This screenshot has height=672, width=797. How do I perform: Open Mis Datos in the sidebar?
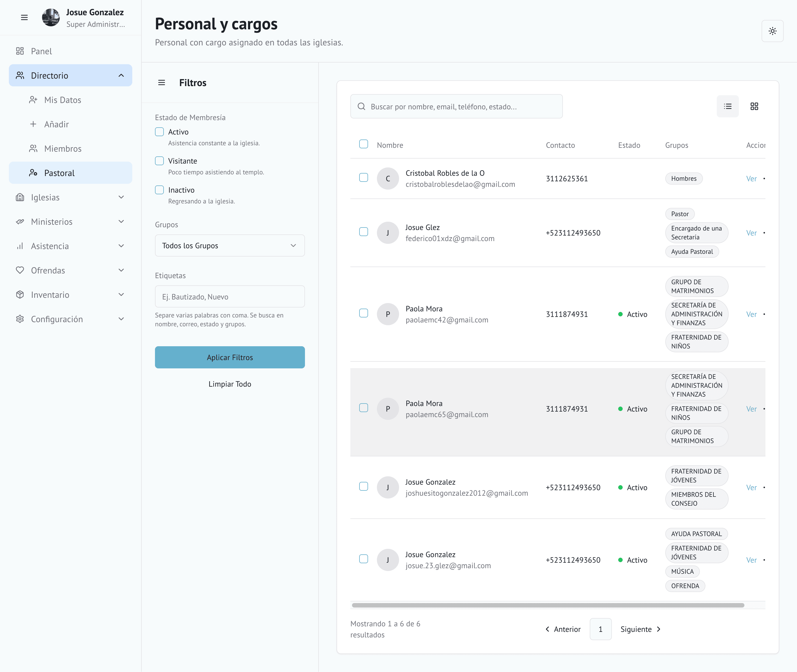point(71,100)
